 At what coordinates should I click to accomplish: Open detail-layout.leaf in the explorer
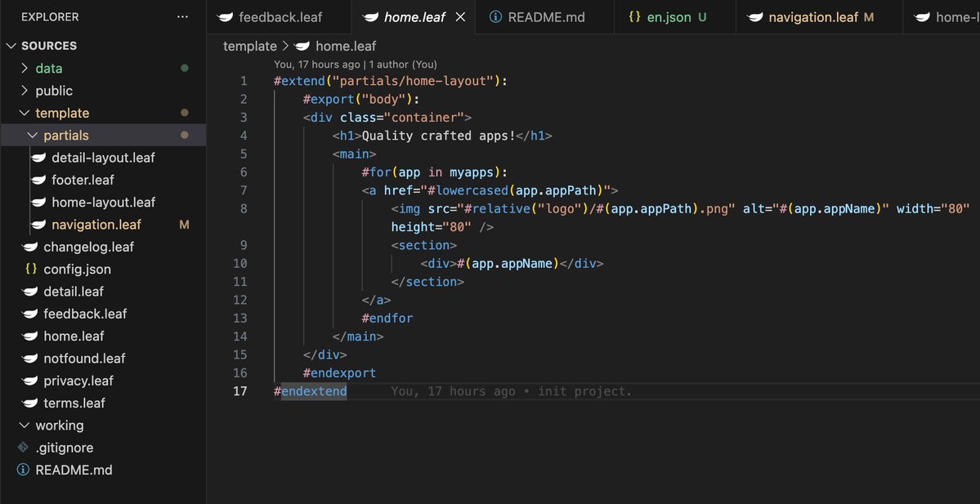(x=103, y=158)
